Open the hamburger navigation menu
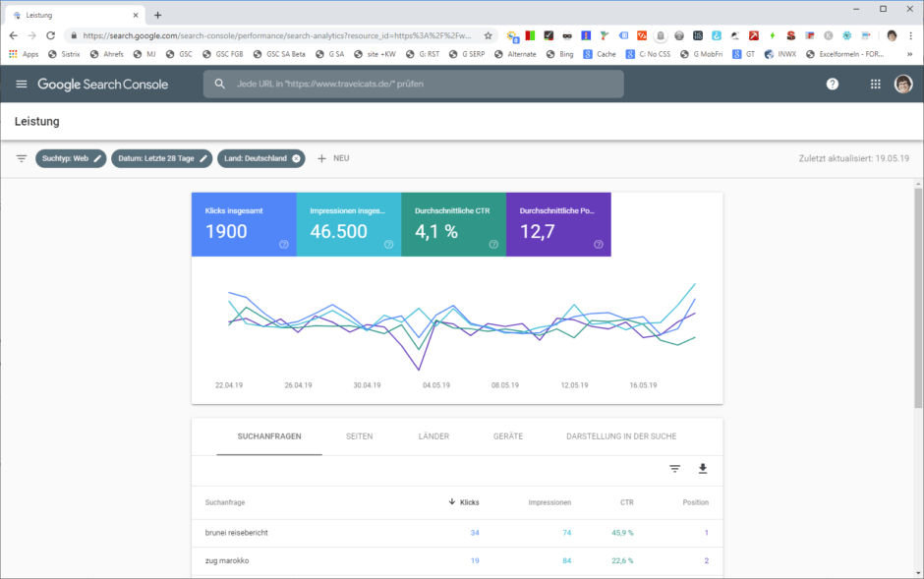The width and height of the screenshot is (924, 579). point(22,85)
